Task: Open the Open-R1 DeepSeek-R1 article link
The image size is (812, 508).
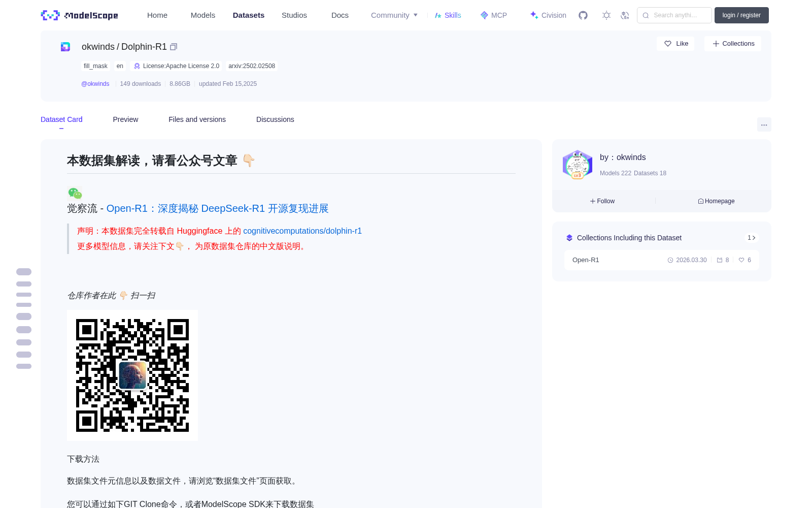Action: [x=217, y=208]
